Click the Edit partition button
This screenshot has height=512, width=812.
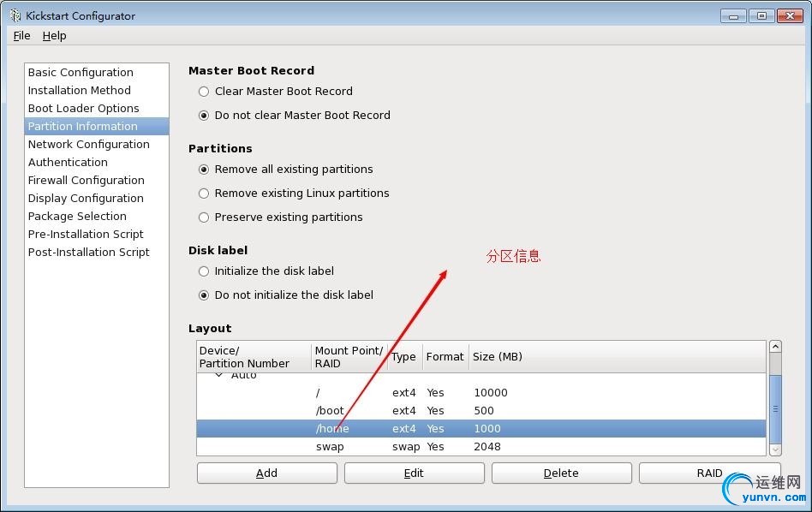click(415, 473)
